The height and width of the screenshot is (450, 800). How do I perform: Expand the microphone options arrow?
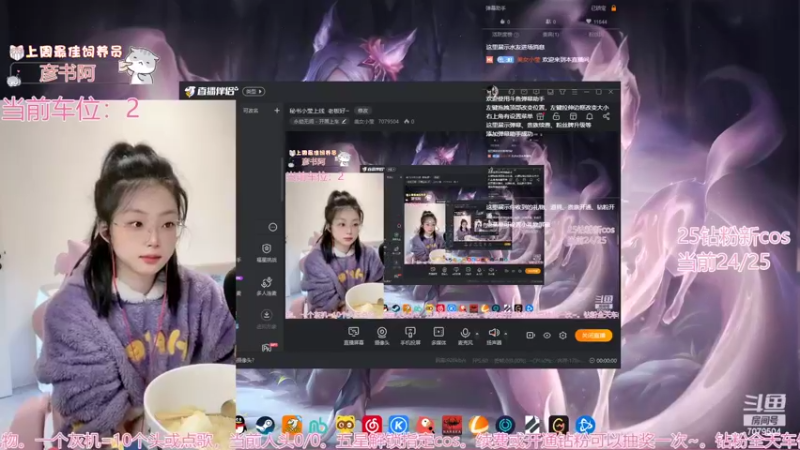[x=477, y=334]
